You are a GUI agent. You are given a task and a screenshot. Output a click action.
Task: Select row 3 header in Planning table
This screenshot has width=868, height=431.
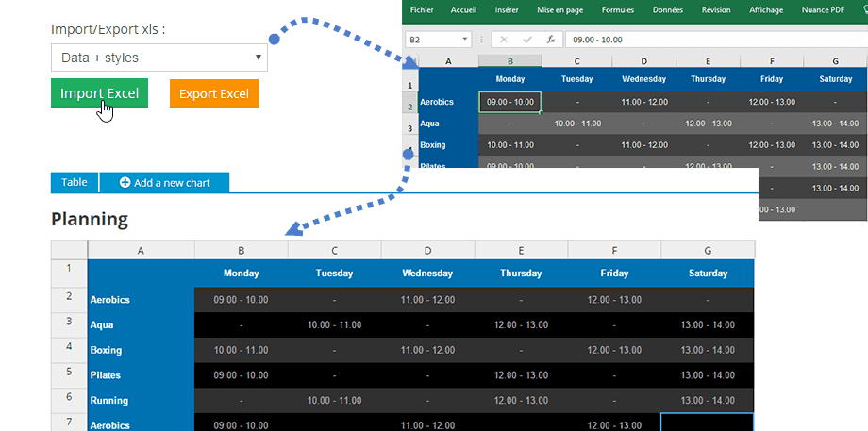pos(68,322)
